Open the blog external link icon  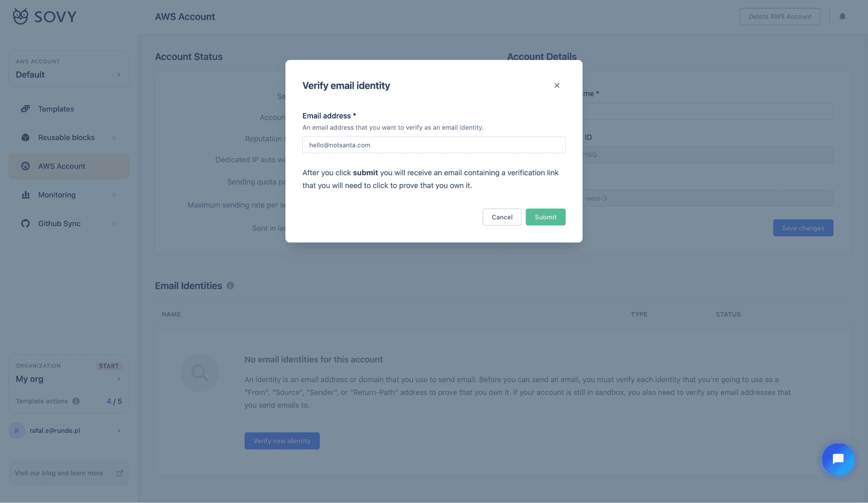tap(120, 473)
